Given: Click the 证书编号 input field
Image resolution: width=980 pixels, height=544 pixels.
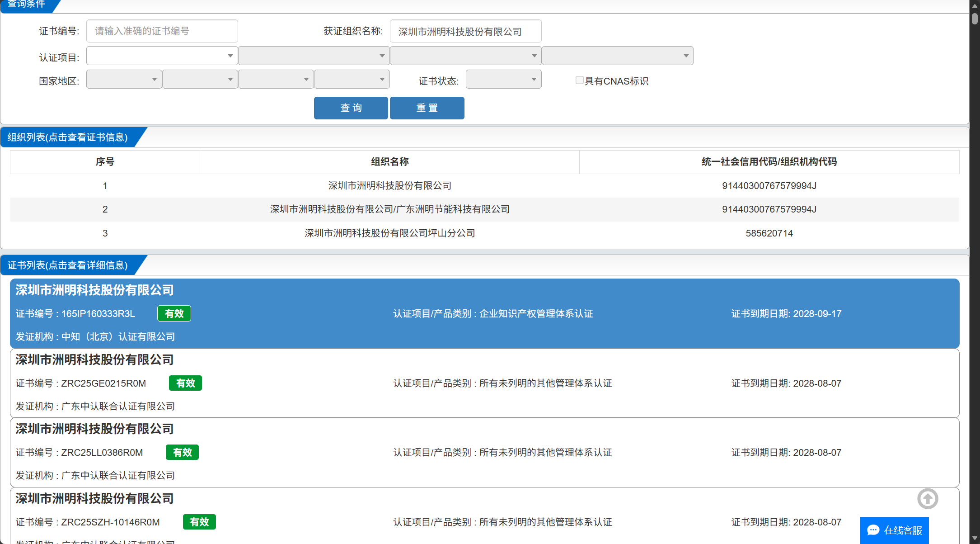Looking at the screenshot, I should tap(162, 31).
